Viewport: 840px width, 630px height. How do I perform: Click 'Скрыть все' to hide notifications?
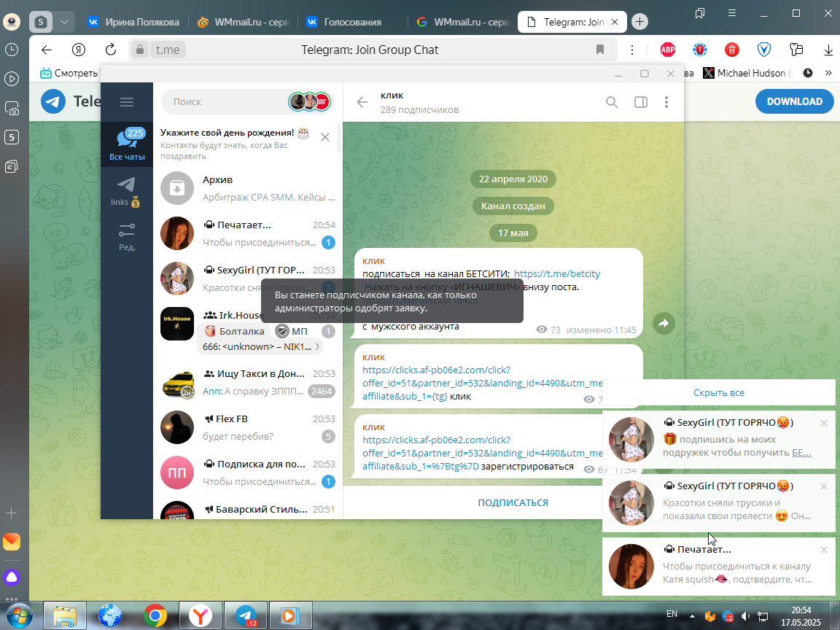tap(718, 393)
